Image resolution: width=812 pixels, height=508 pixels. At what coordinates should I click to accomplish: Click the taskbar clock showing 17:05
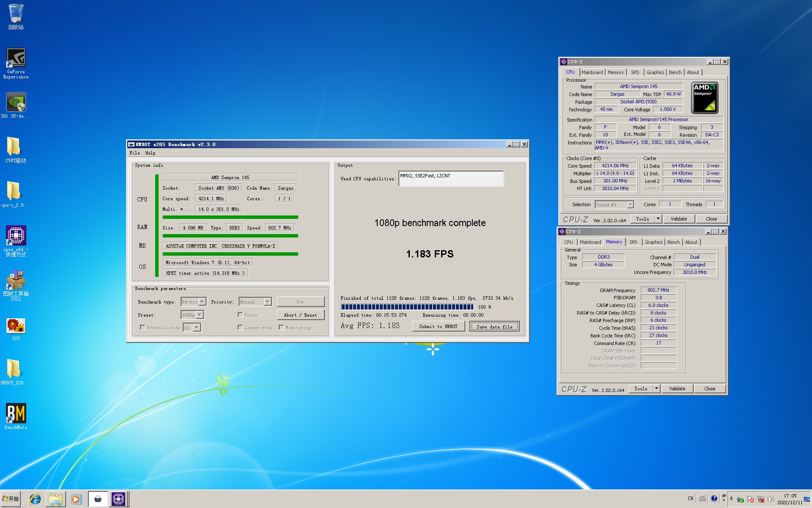tap(790, 499)
